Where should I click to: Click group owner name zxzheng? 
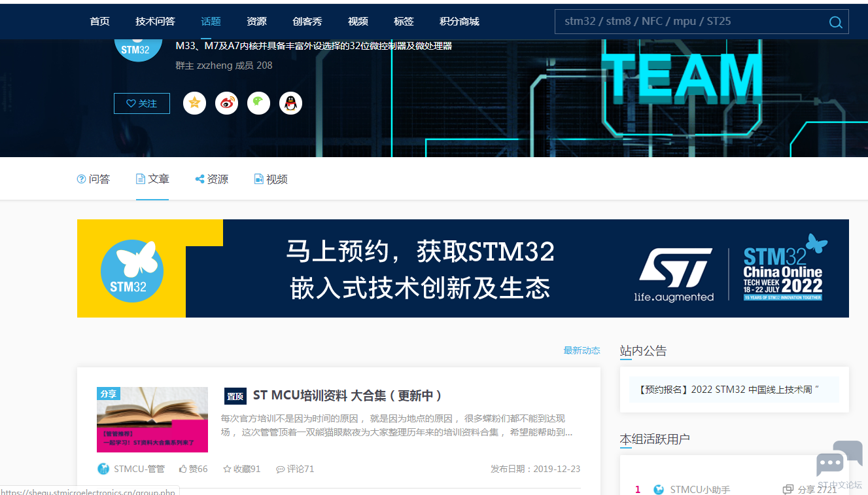point(215,65)
